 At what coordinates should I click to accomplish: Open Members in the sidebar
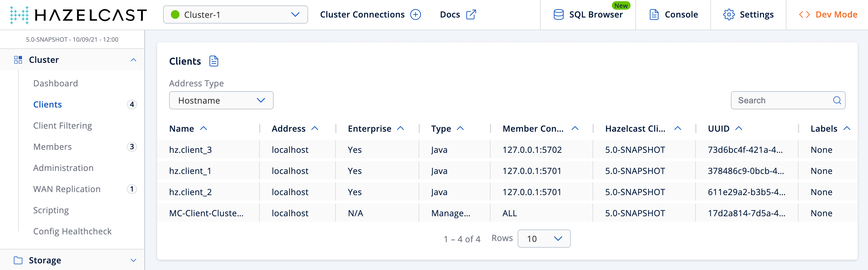[53, 147]
